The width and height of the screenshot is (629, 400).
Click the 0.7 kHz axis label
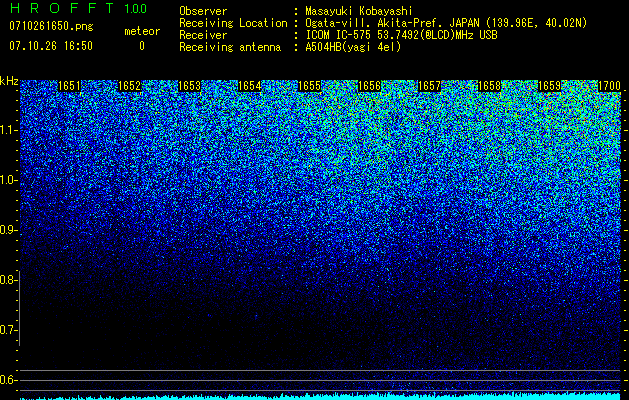8,330
